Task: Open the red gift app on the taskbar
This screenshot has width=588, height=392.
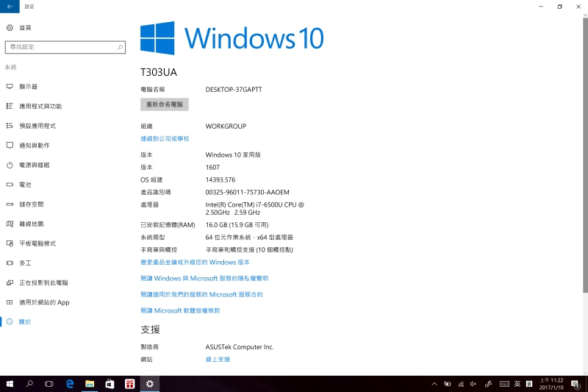Action: click(130, 384)
